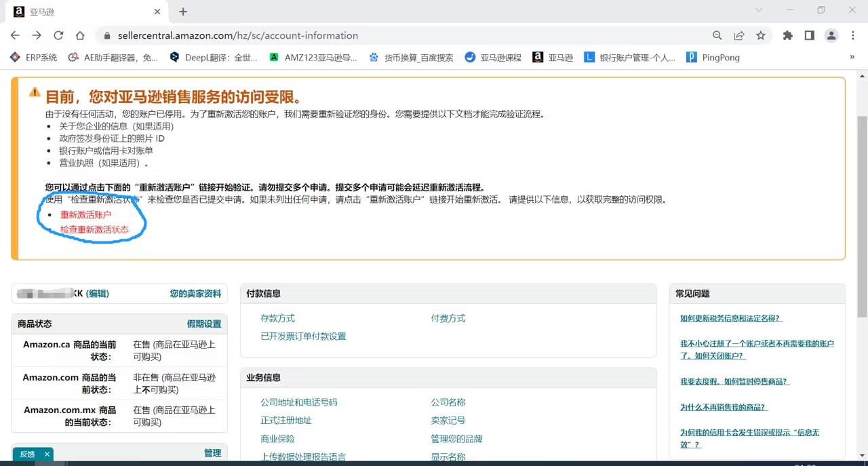Open the Chrome profile avatar
868x466 pixels.
[x=831, y=35]
